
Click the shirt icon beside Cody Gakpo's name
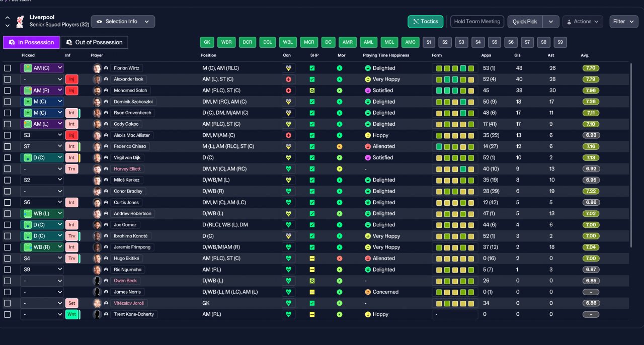106,124
